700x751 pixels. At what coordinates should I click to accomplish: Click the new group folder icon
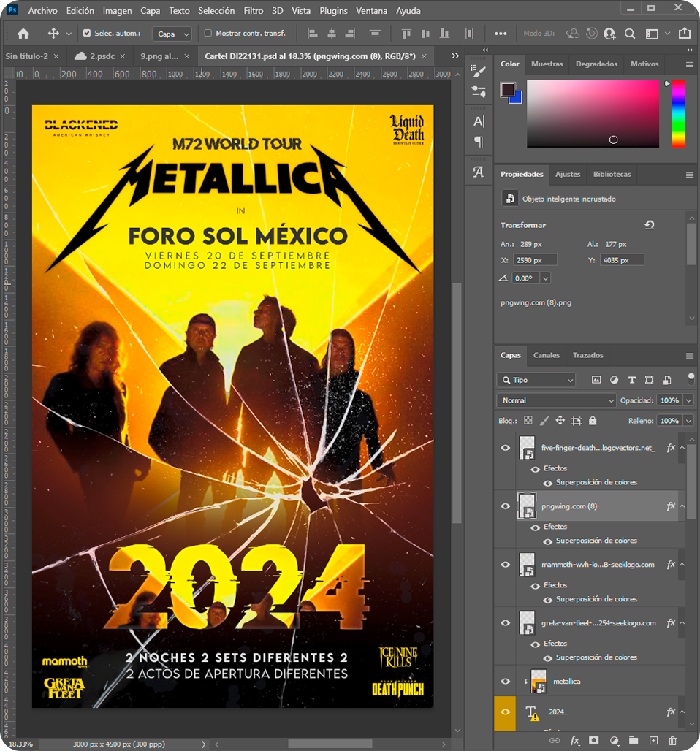point(634,741)
